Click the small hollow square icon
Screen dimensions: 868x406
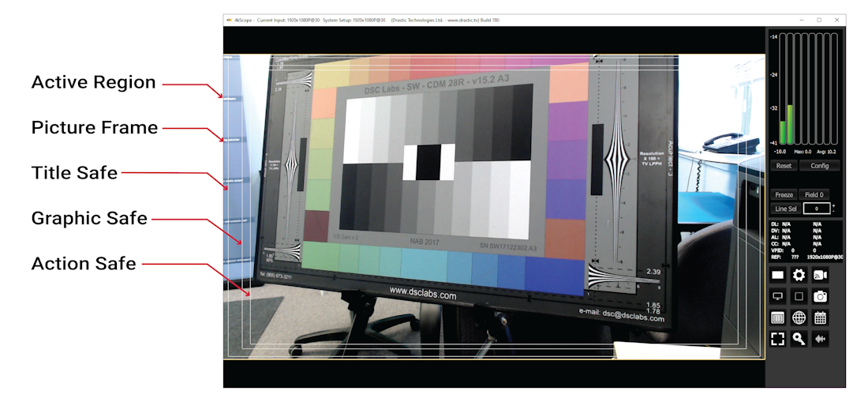click(x=799, y=296)
